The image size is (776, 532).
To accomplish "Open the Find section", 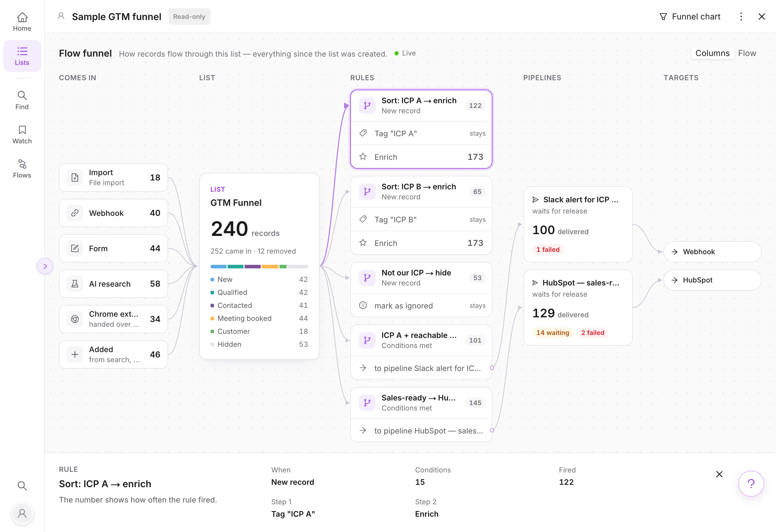I will point(22,100).
